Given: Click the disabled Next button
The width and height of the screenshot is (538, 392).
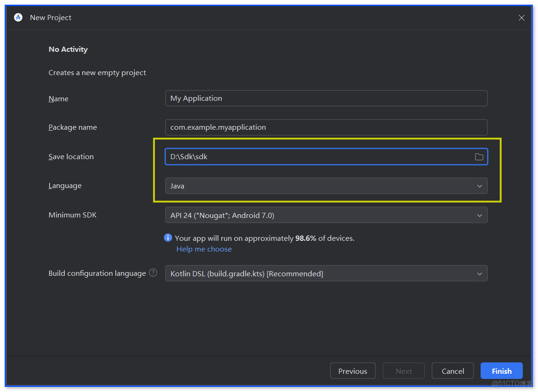Looking at the screenshot, I should point(403,371).
